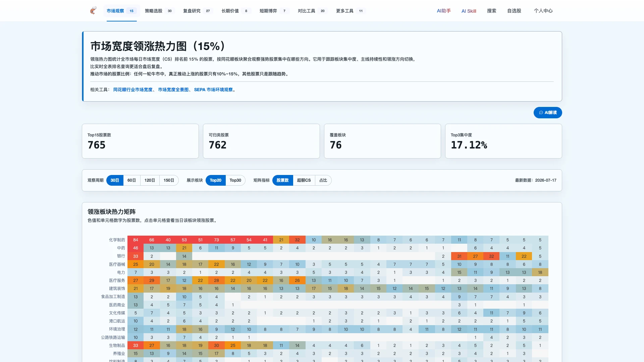Click the 18 cell at end of 电力 row
This screenshot has height=362, width=644.
[540, 273]
